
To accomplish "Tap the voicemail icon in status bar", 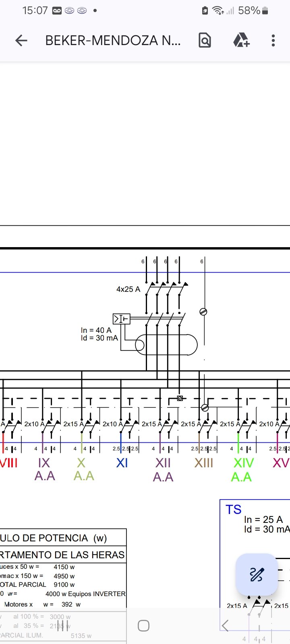I will pyautogui.click(x=57, y=11).
